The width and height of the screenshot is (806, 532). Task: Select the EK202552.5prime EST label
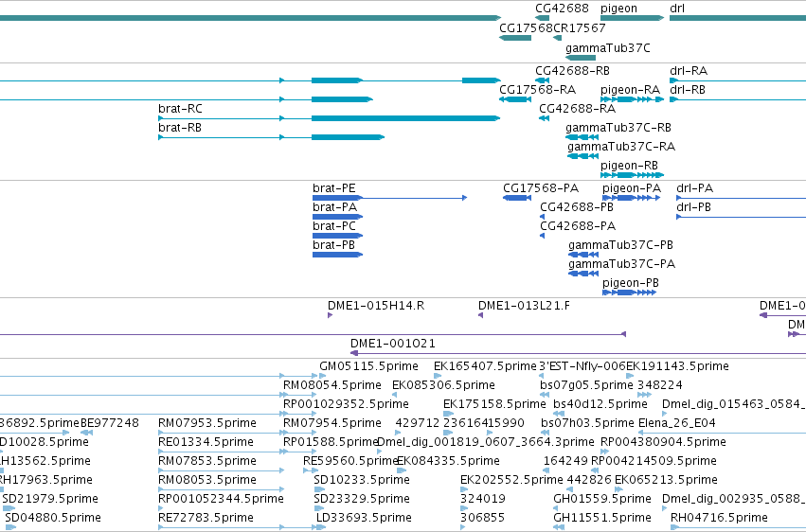(511, 481)
